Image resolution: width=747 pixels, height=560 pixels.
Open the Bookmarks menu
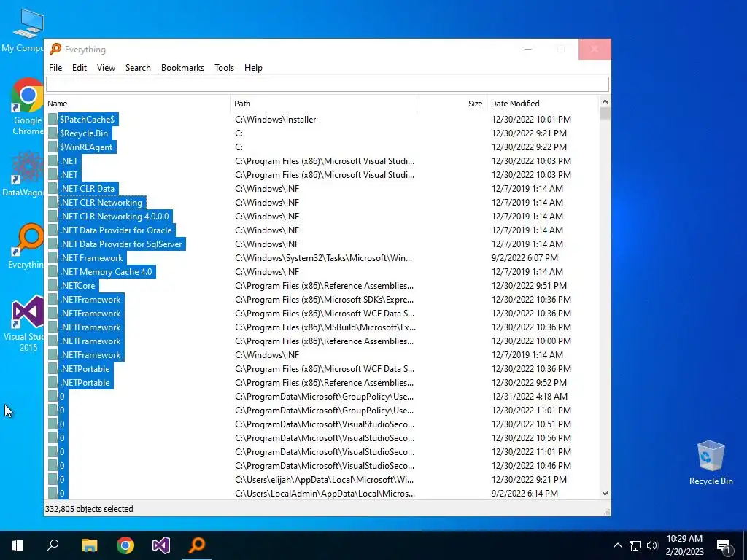(x=182, y=68)
